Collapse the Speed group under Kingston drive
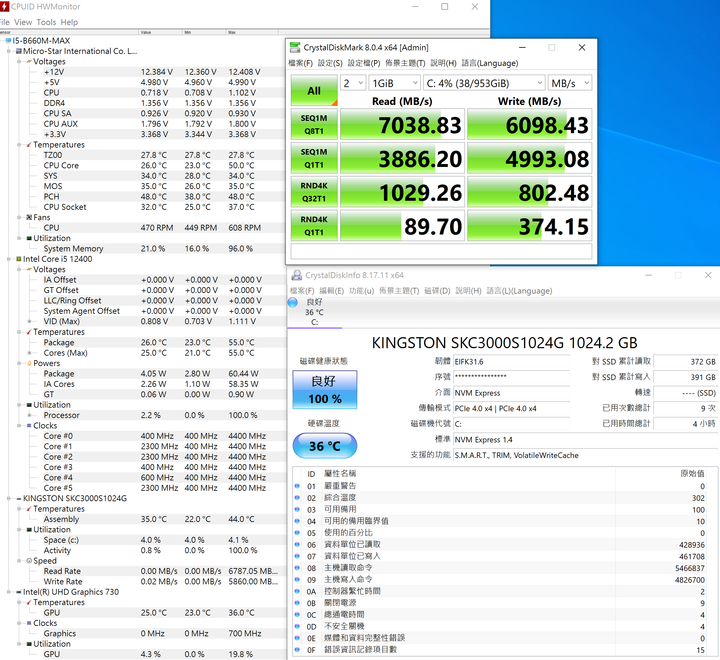 [x=19, y=561]
